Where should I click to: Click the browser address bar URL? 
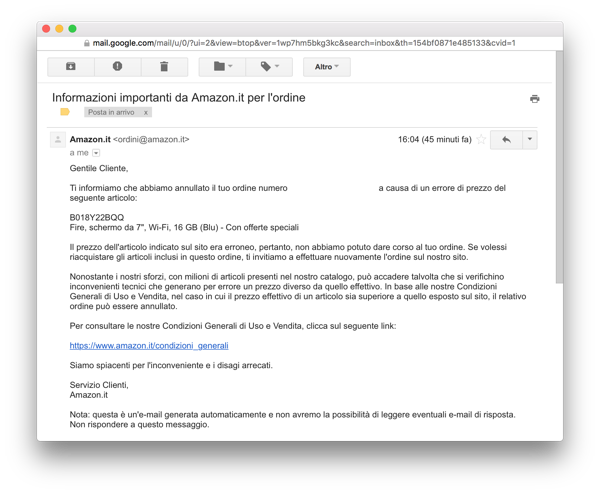coord(300,44)
